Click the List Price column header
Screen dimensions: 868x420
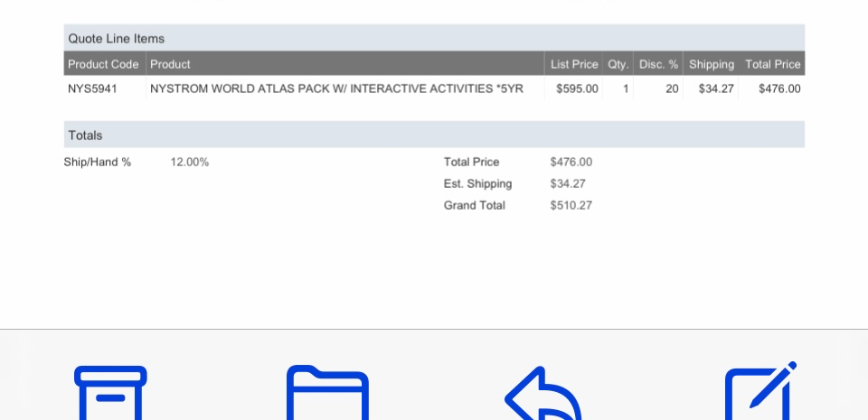574,64
